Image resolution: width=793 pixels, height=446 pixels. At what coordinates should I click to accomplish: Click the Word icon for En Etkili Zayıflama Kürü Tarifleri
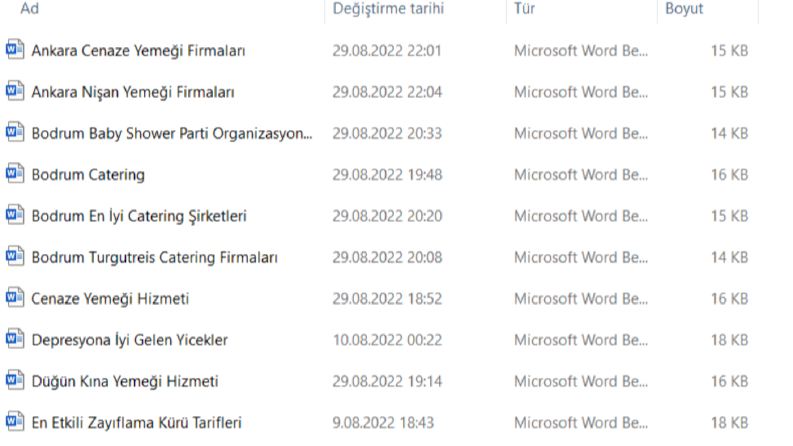point(15,422)
